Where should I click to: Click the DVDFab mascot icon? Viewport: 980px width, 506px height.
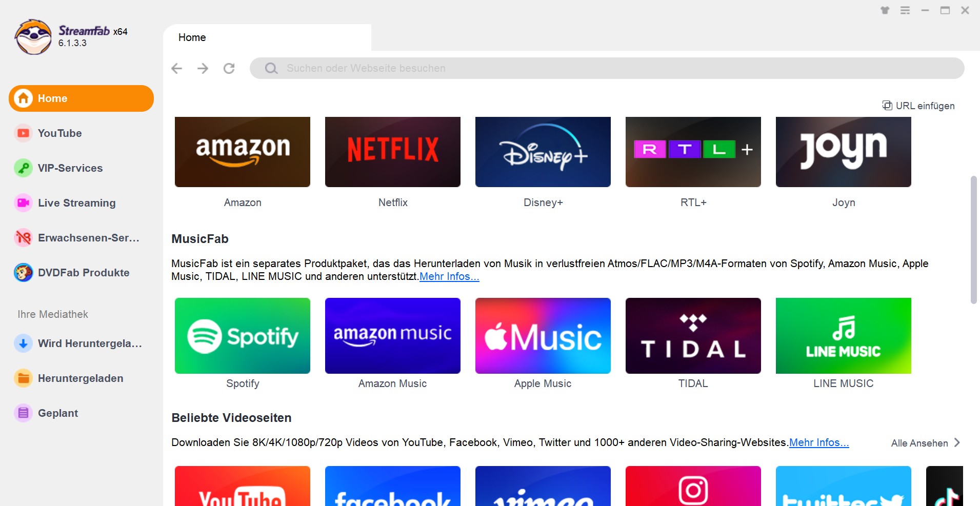pyautogui.click(x=23, y=273)
